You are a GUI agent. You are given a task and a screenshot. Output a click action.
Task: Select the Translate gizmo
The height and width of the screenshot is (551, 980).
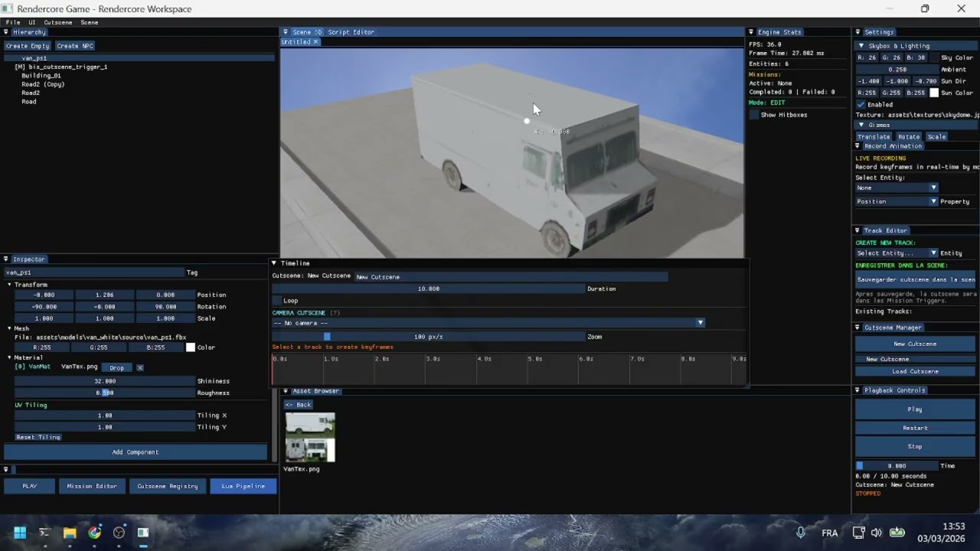pos(874,137)
